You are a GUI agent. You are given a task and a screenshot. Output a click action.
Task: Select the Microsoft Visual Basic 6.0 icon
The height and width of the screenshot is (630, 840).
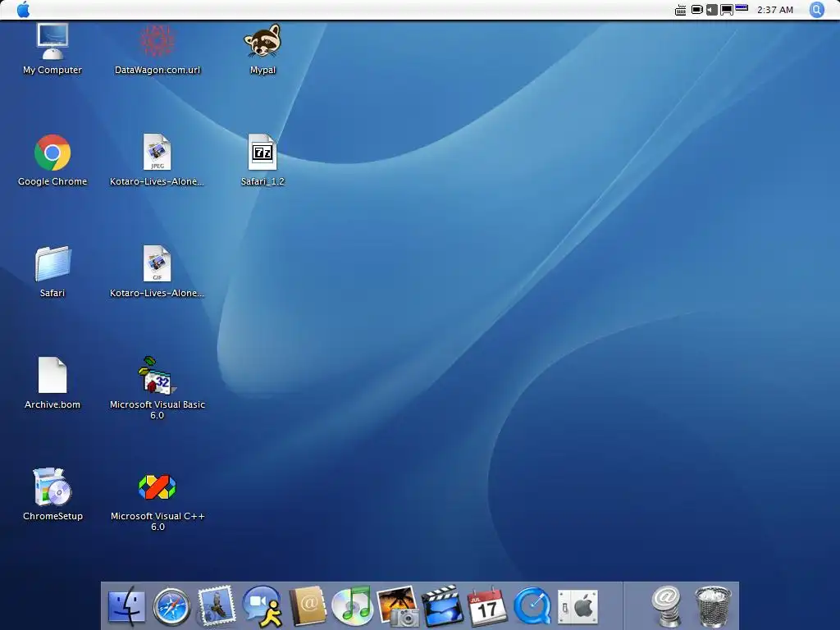coord(157,375)
